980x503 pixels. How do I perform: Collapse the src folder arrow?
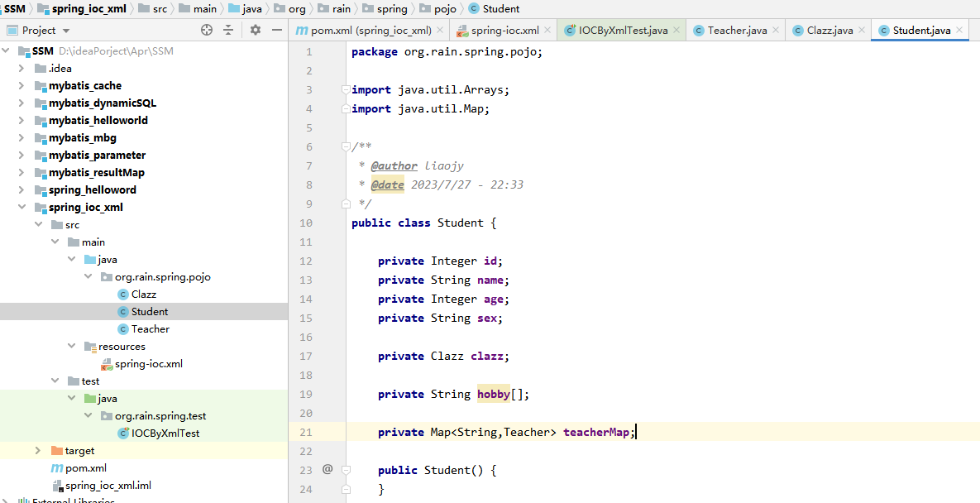[38, 224]
